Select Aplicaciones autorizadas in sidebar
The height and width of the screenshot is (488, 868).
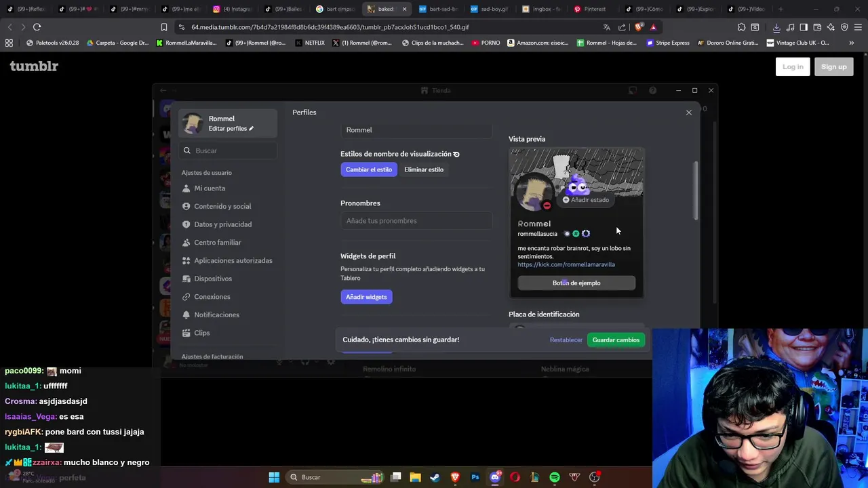click(233, 260)
